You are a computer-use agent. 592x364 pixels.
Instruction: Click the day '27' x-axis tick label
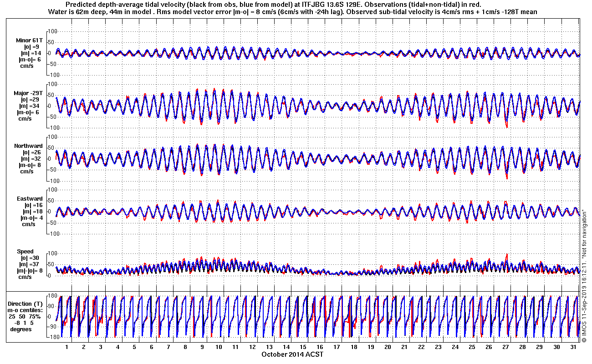pyautogui.click(x=506, y=347)
